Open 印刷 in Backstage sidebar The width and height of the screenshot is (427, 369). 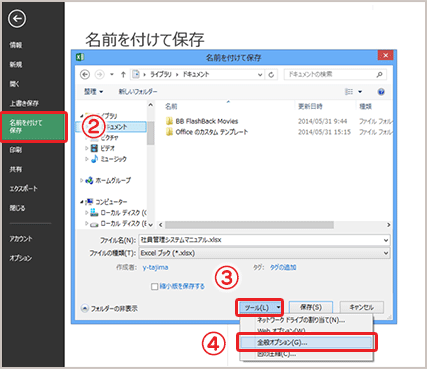pos(16,150)
